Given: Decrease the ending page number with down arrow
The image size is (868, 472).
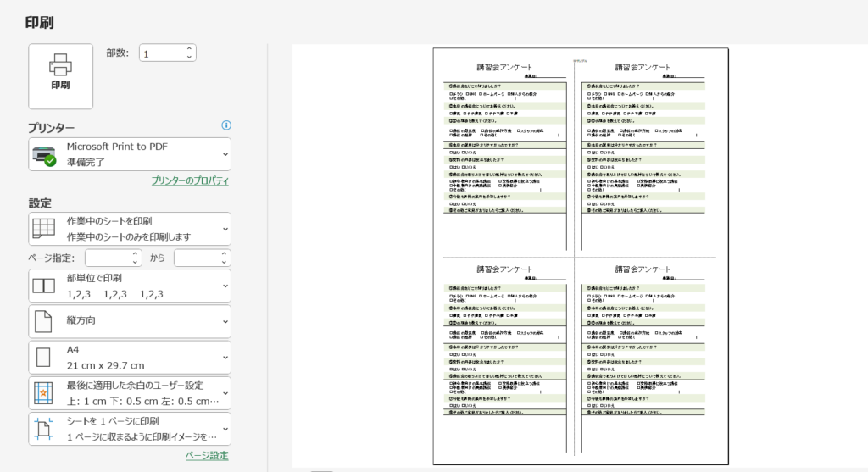Looking at the screenshot, I should click(x=224, y=262).
